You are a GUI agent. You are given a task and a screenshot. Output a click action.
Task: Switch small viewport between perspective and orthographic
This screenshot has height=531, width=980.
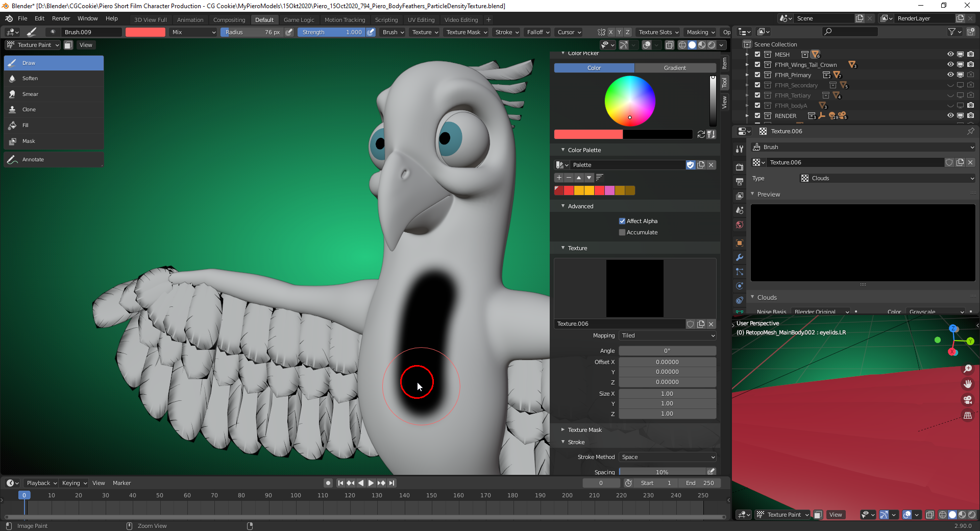pos(968,416)
